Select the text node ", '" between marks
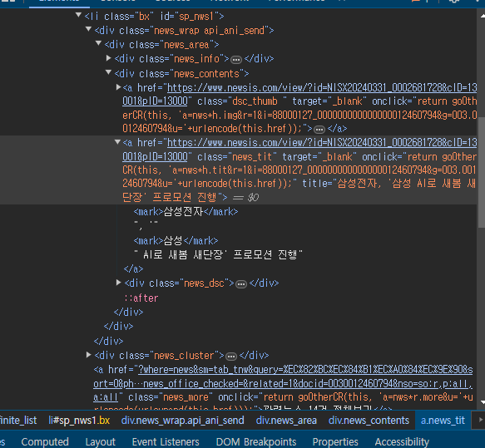485x448 pixels. 146,225
